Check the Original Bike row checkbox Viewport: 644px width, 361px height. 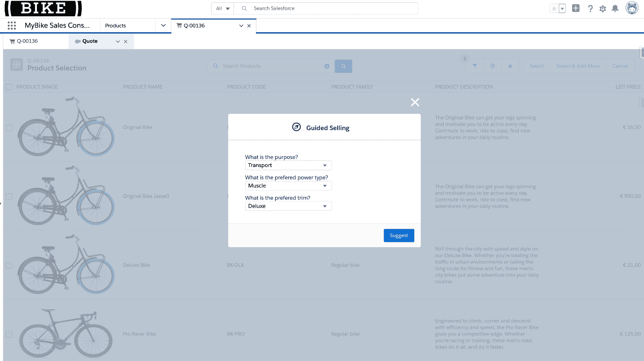9,127
